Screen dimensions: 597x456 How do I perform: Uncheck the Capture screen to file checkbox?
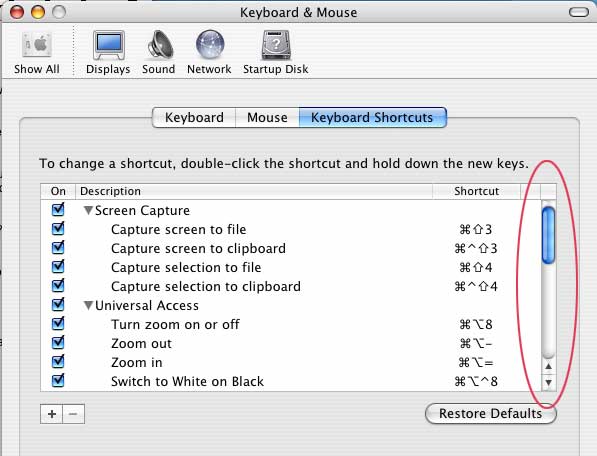pos(58,228)
